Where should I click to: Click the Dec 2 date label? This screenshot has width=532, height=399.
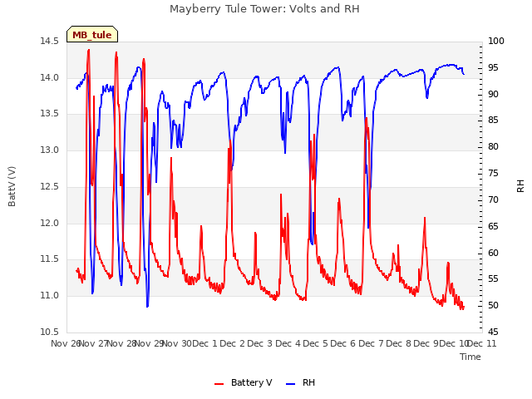coord(233,343)
